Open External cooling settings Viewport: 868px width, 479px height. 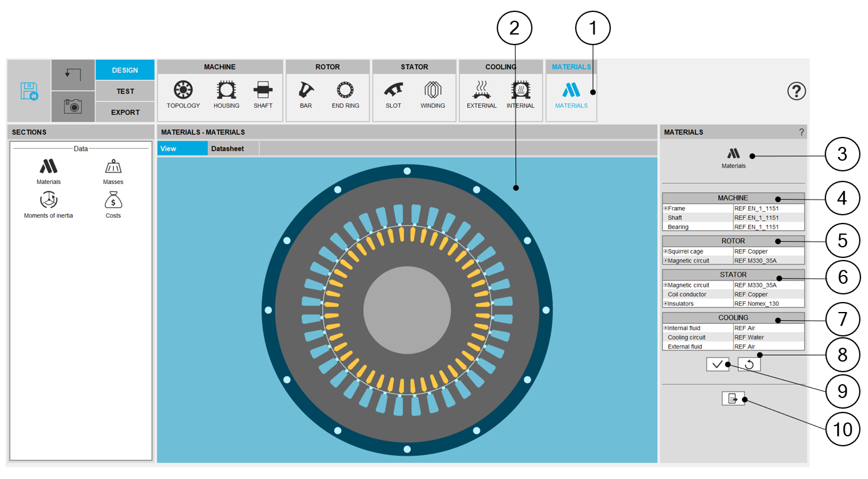pyautogui.click(x=482, y=90)
